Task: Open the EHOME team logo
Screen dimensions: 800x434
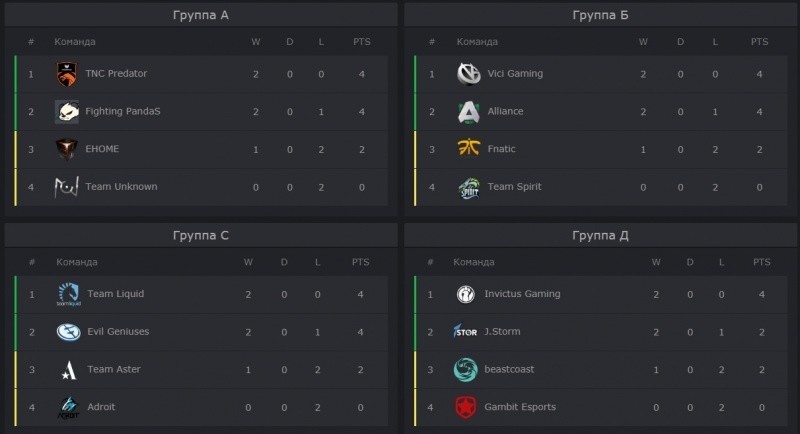Action: click(x=67, y=149)
